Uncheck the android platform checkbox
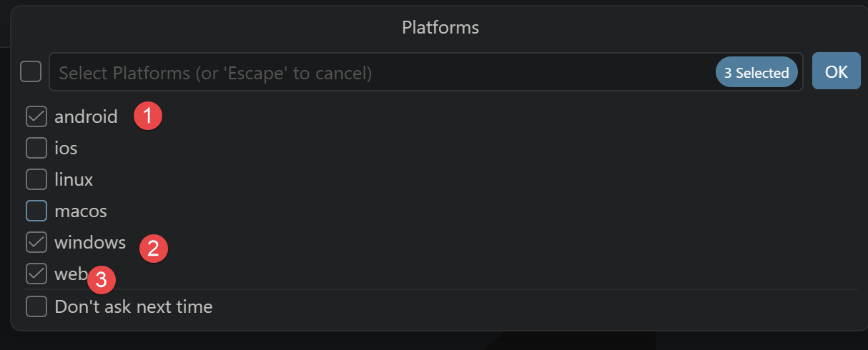The width and height of the screenshot is (868, 350). [x=36, y=116]
